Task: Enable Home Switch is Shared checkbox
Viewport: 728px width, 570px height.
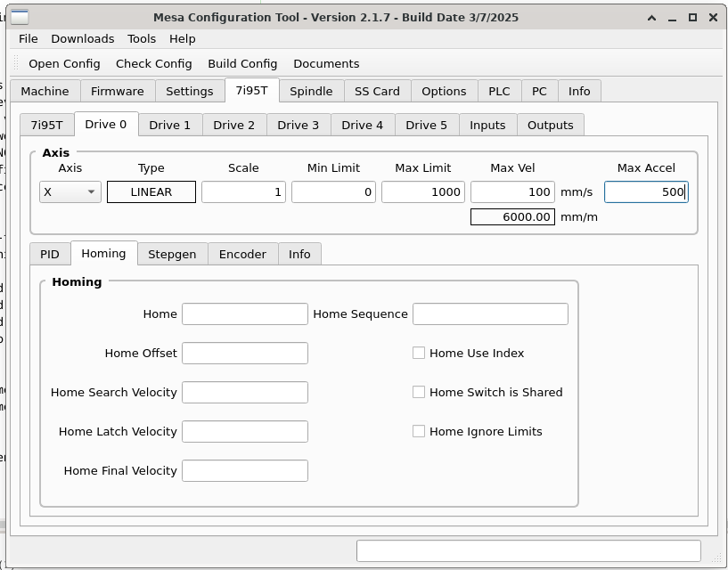Action: click(x=419, y=392)
